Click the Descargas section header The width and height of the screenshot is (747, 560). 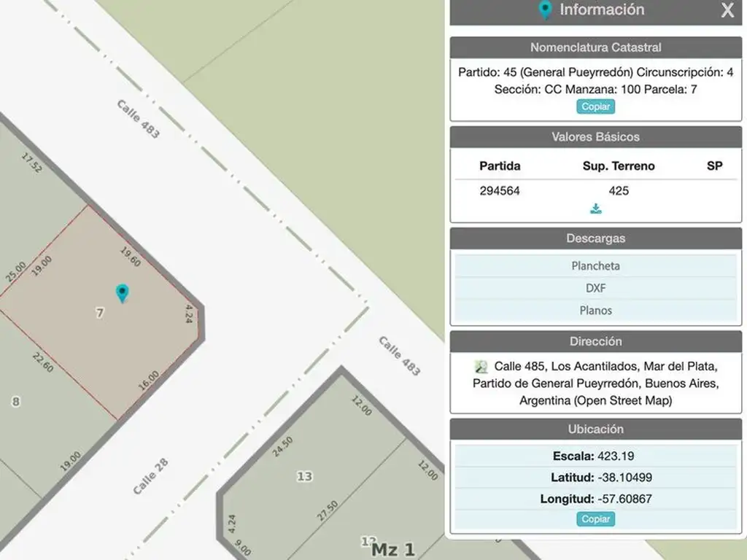595,238
